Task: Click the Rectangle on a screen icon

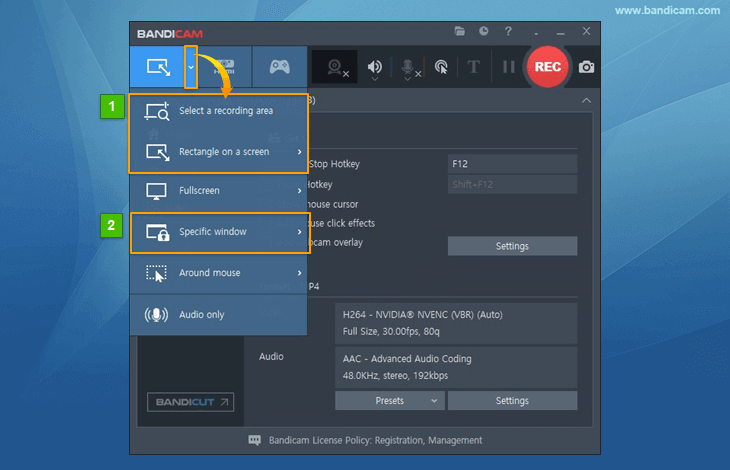Action: point(158,152)
